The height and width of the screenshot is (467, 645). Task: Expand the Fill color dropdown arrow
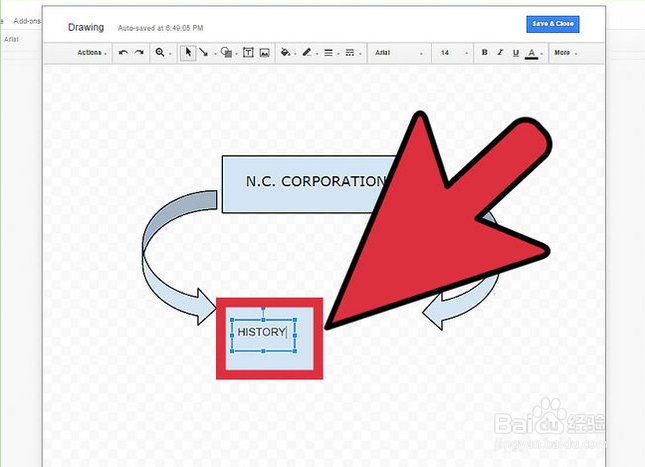pyautogui.click(x=295, y=54)
